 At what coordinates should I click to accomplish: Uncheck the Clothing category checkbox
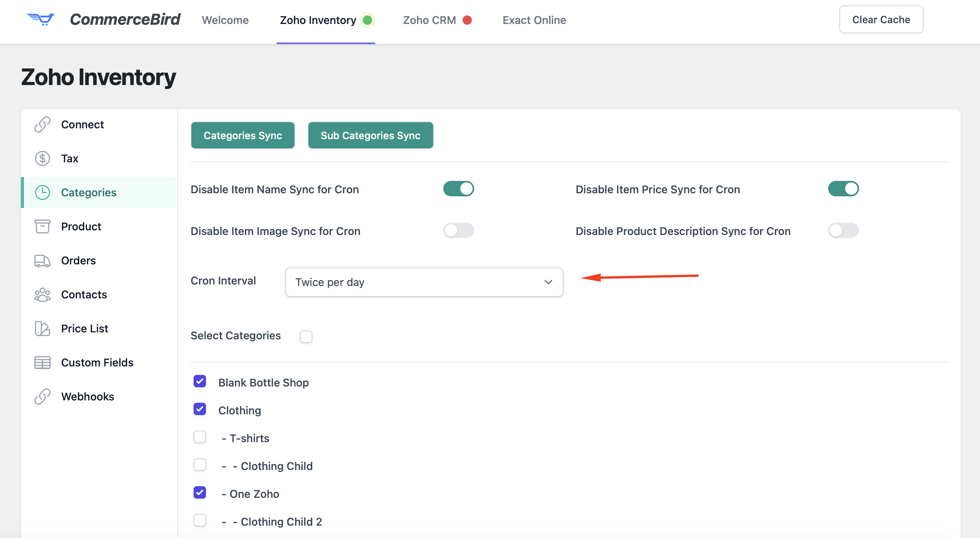(200, 409)
